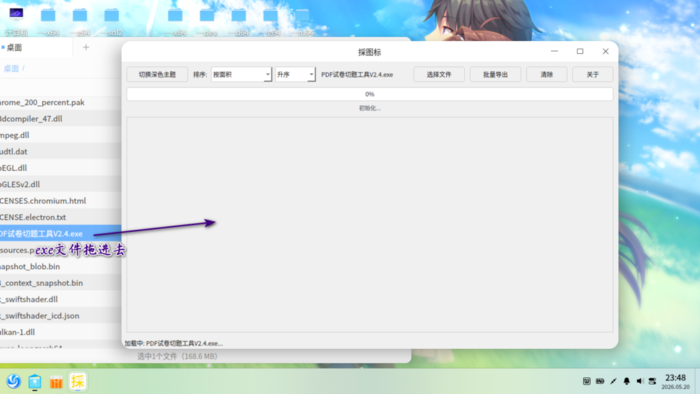Open the 关于 about button
Viewport: 700px width, 394px height.
[x=592, y=75]
